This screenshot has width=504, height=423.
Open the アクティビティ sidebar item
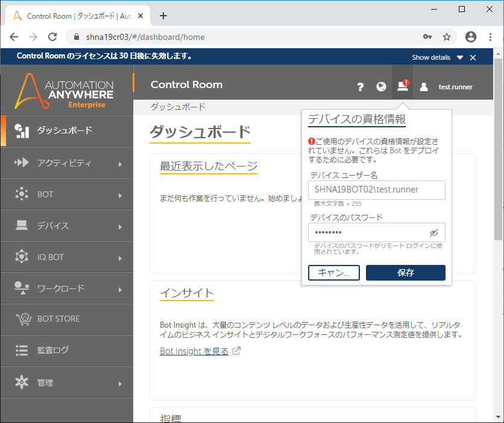coord(67,162)
